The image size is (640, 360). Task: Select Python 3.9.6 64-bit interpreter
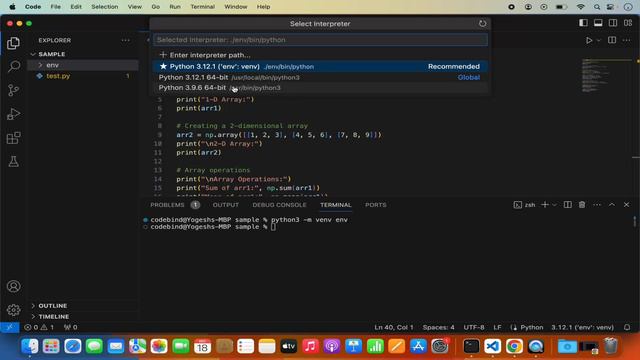click(320, 88)
